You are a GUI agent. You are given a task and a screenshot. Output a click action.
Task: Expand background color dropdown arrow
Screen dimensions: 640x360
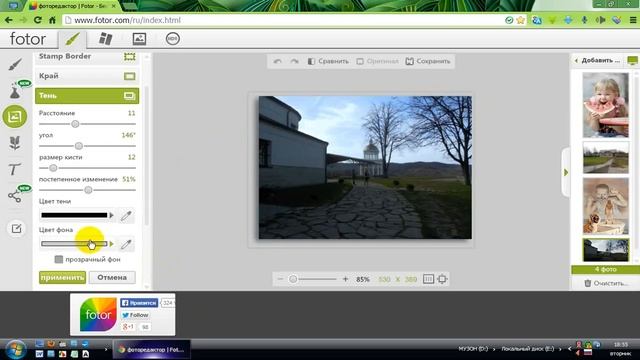point(111,244)
